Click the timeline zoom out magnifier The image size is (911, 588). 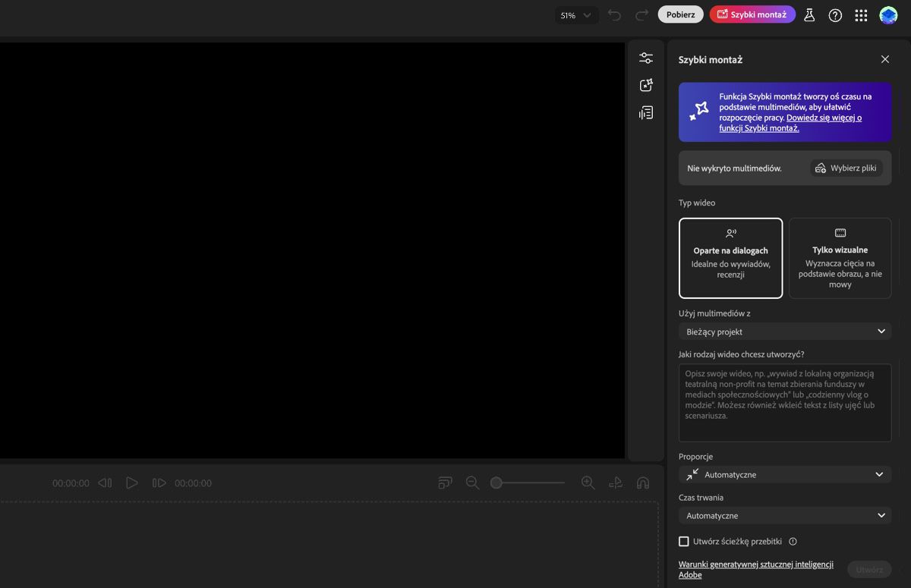click(472, 483)
